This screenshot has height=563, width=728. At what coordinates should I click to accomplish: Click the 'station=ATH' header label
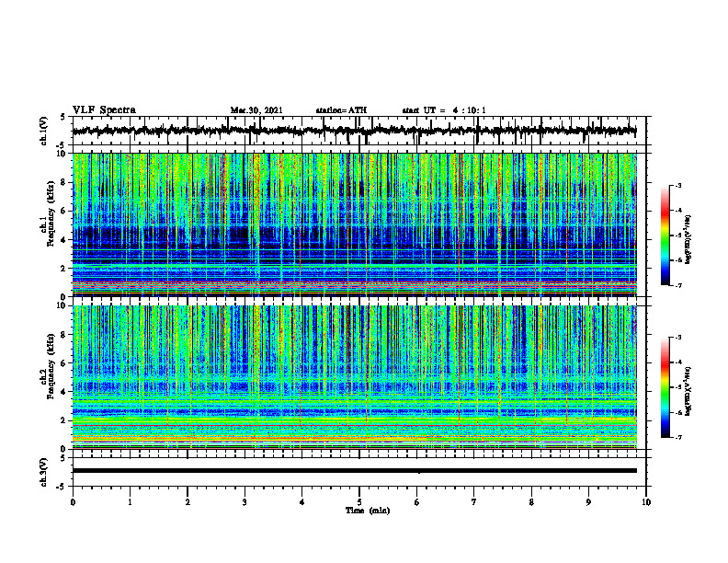click(x=341, y=110)
